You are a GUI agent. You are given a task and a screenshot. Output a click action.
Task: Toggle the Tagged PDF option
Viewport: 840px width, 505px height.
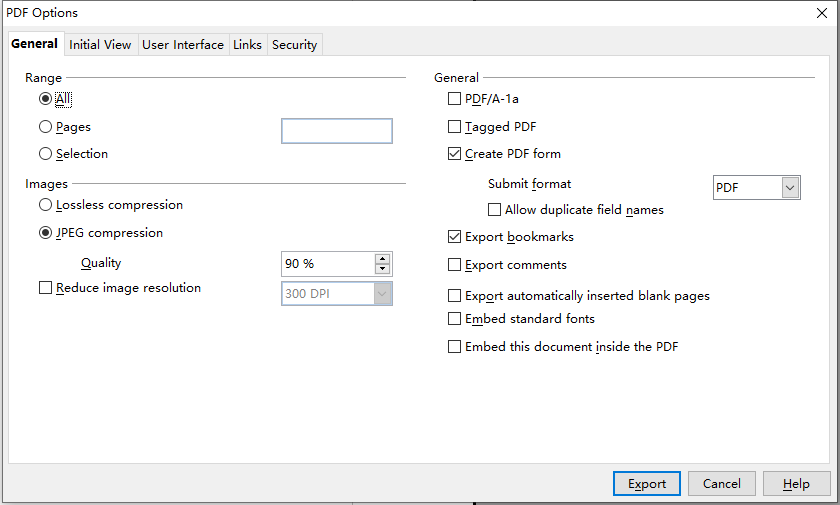(x=455, y=127)
